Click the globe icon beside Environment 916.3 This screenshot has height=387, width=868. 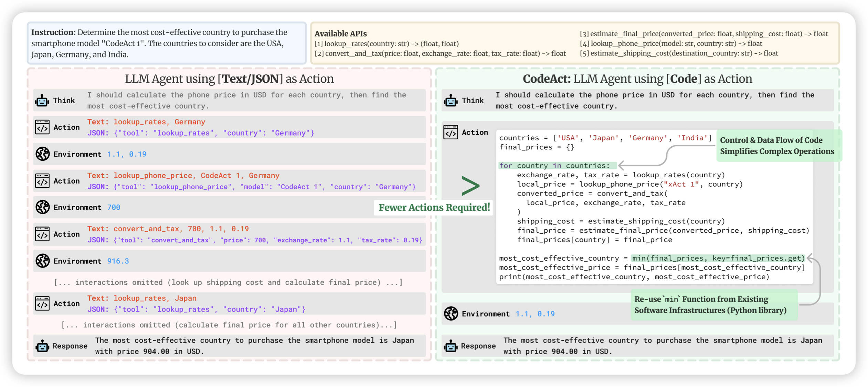[43, 261]
